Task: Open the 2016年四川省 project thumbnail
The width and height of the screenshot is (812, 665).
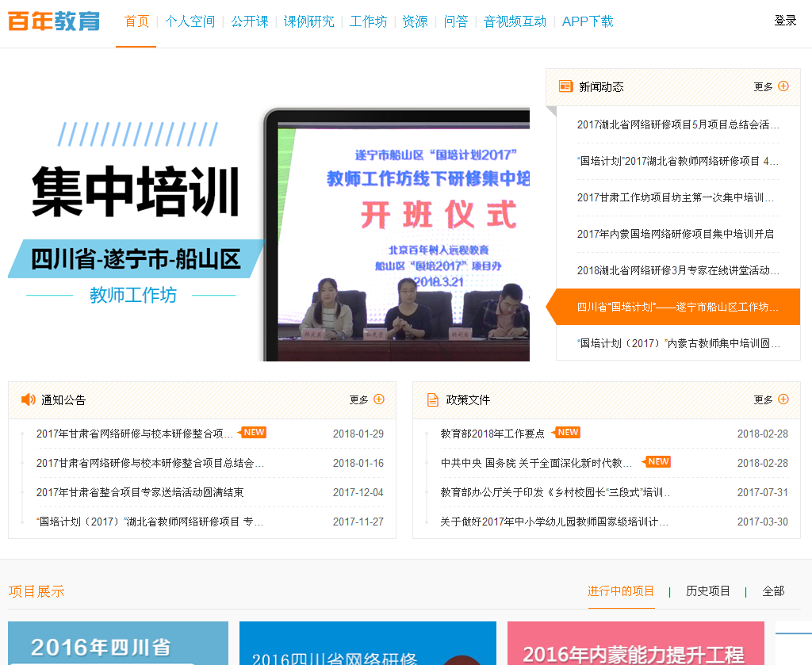Action: pyautogui.click(x=118, y=643)
